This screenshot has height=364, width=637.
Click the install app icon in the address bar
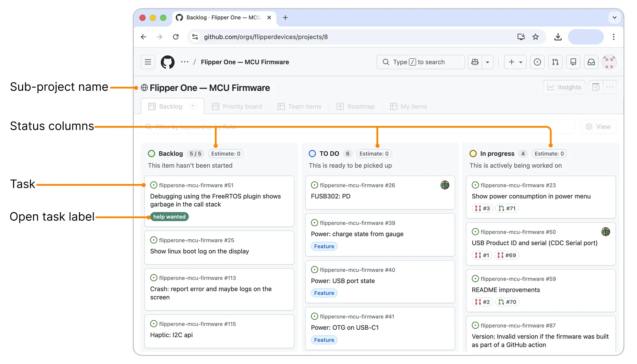521,37
